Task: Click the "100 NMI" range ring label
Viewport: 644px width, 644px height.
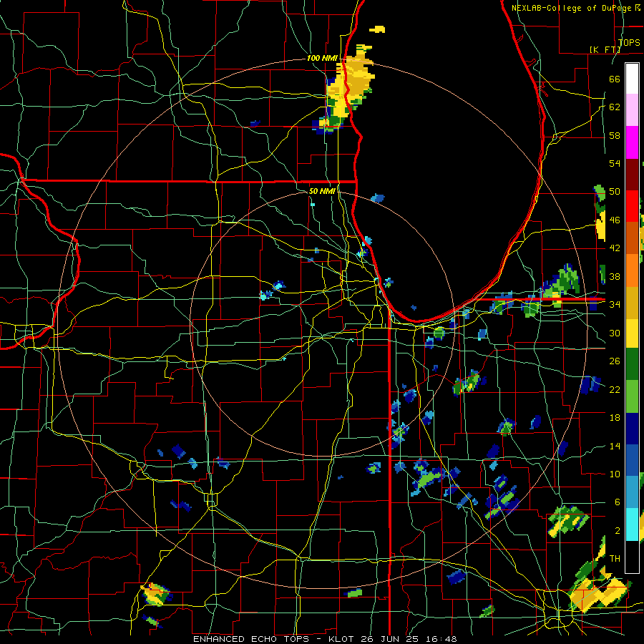Action: tap(322, 58)
